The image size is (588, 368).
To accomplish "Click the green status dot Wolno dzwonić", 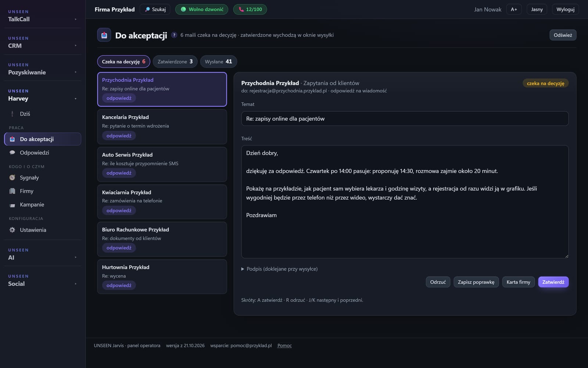I will [x=183, y=9].
